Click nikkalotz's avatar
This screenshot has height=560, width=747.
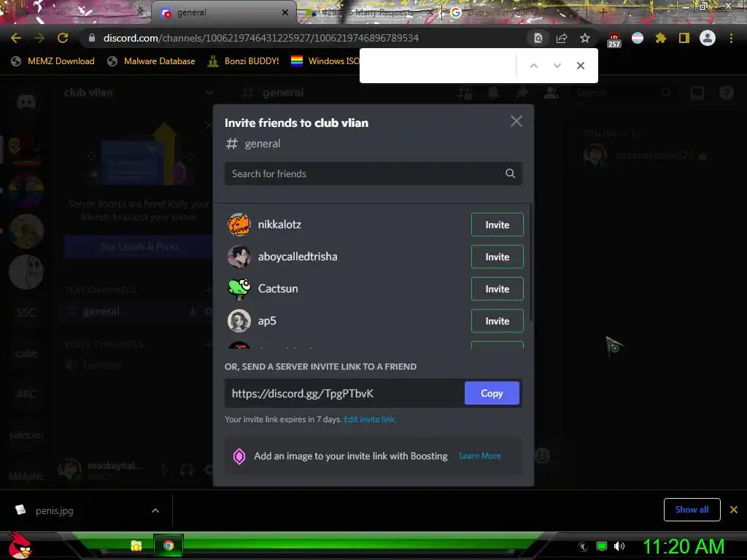[x=239, y=225]
